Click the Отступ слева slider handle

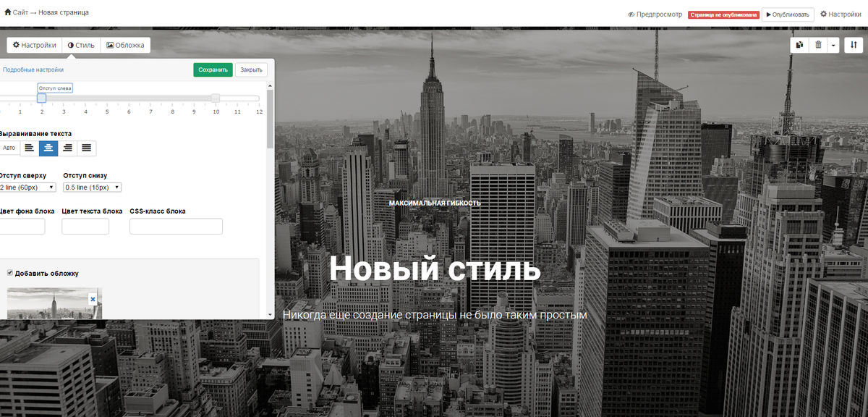tap(41, 98)
